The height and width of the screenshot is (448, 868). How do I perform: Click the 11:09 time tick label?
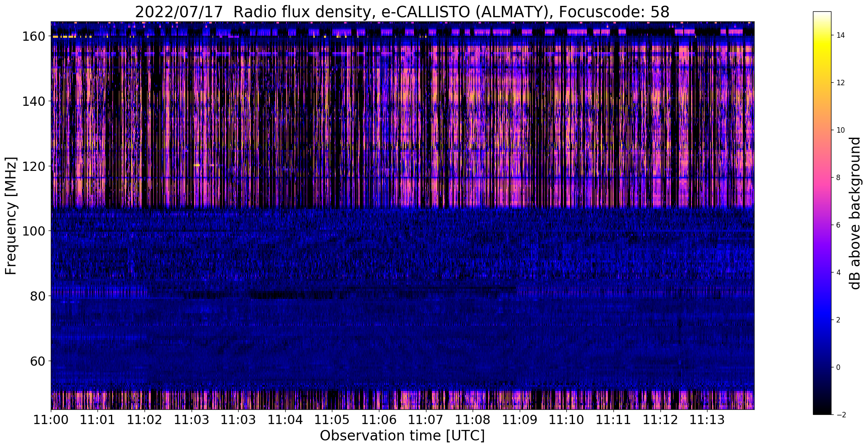520,420
